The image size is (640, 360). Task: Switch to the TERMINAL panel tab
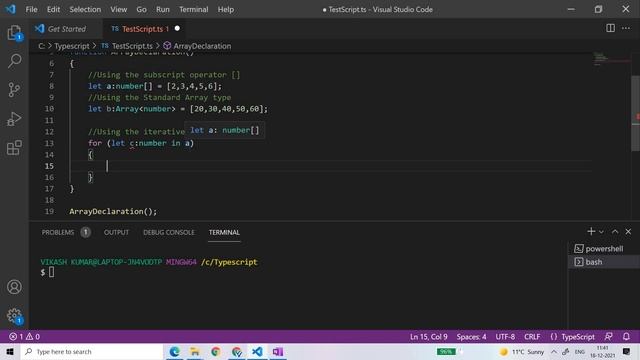click(224, 232)
